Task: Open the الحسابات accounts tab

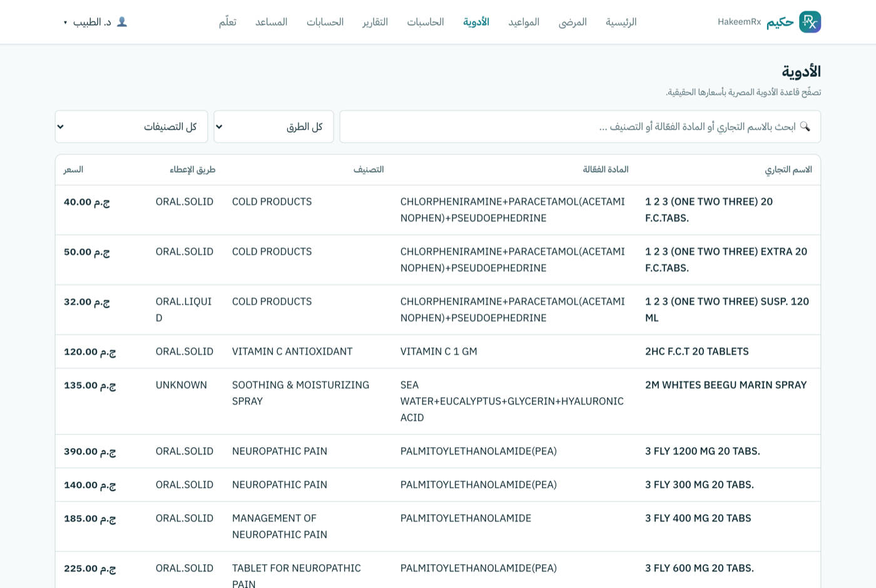Action: 325,22
